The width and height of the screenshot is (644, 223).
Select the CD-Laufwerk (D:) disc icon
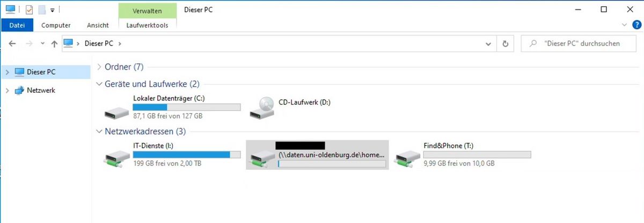click(x=262, y=108)
